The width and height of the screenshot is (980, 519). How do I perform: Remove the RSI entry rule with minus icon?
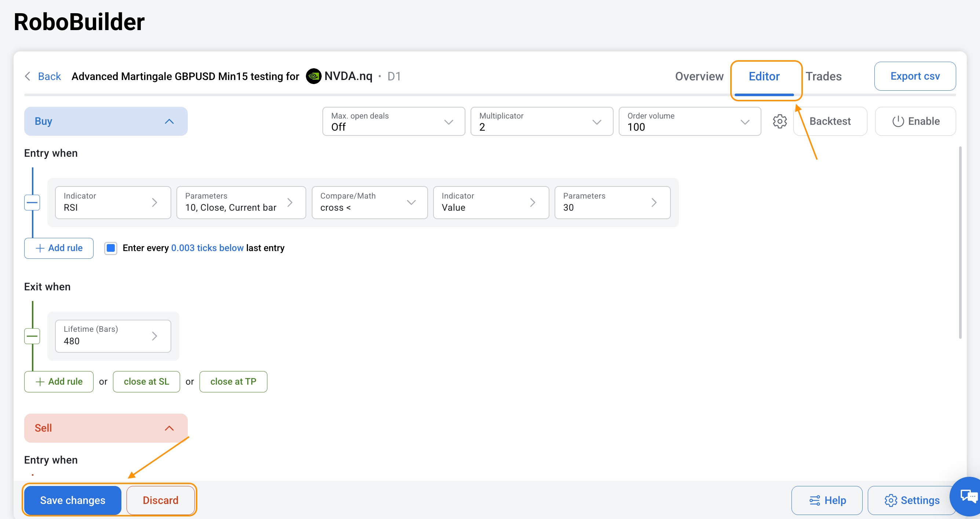coord(32,203)
